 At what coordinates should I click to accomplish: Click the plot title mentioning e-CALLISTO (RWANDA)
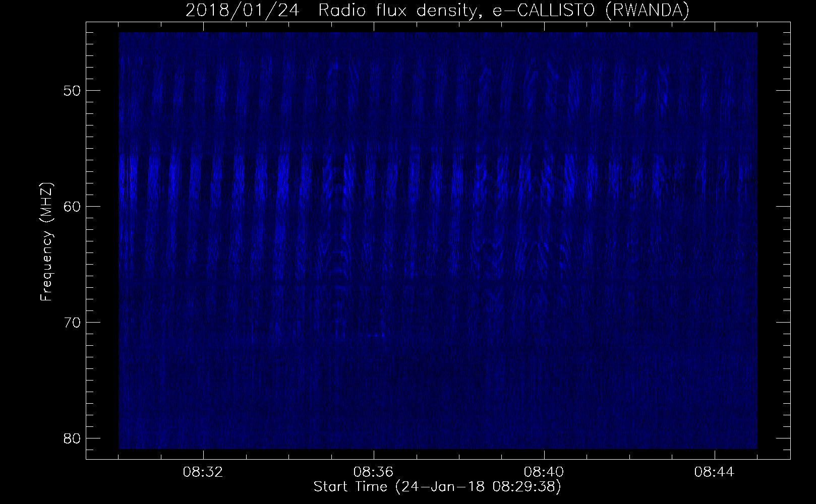coord(437,10)
